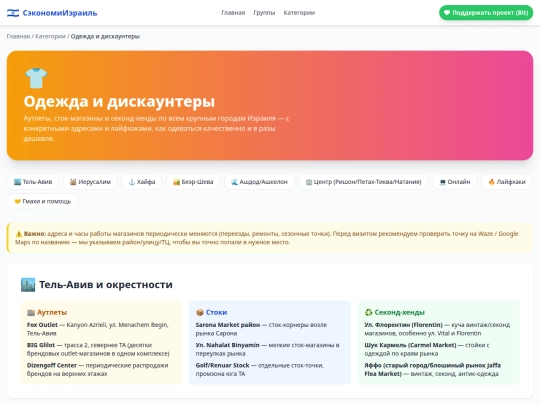Select the Хайфа filter chip
This screenshot has height=405, width=540.
tap(142, 181)
